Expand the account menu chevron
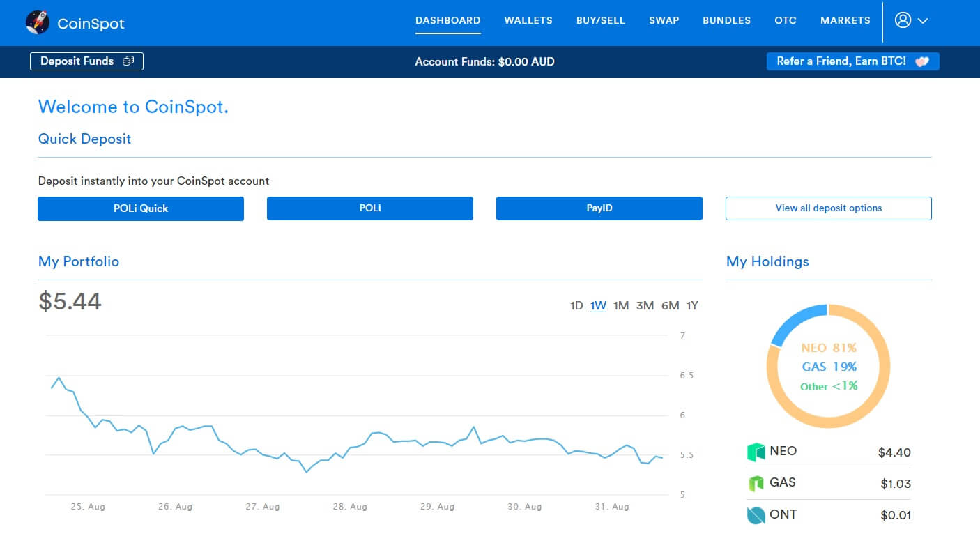 pos(923,21)
